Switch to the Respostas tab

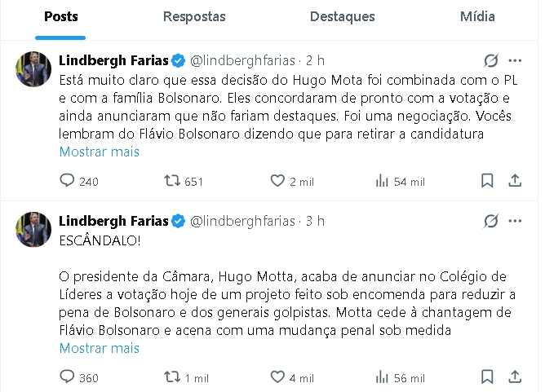[x=195, y=17]
